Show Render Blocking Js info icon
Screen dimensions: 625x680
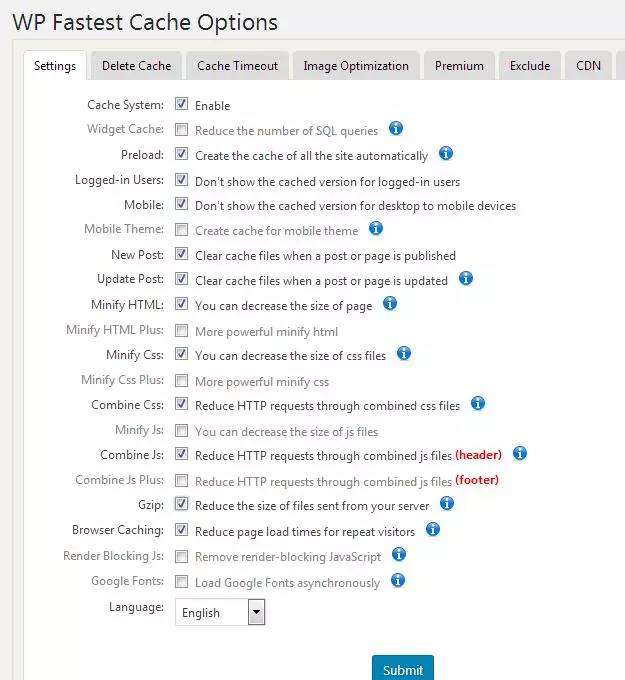[x=399, y=554]
